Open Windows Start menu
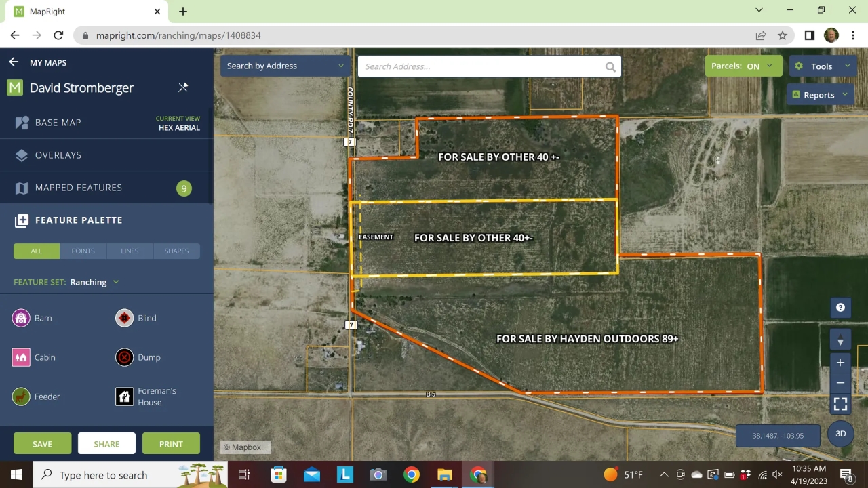This screenshot has width=868, height=488. tap(16, 475)
